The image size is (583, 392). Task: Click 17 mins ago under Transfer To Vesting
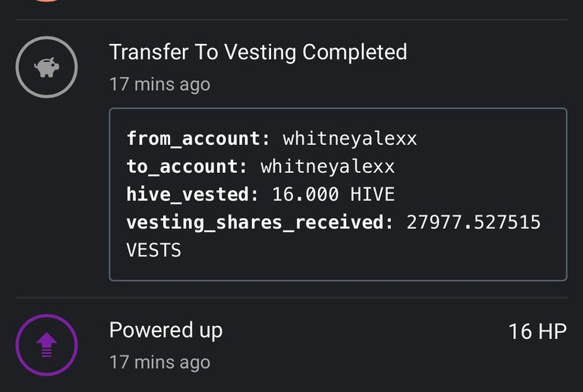(160, 84)
